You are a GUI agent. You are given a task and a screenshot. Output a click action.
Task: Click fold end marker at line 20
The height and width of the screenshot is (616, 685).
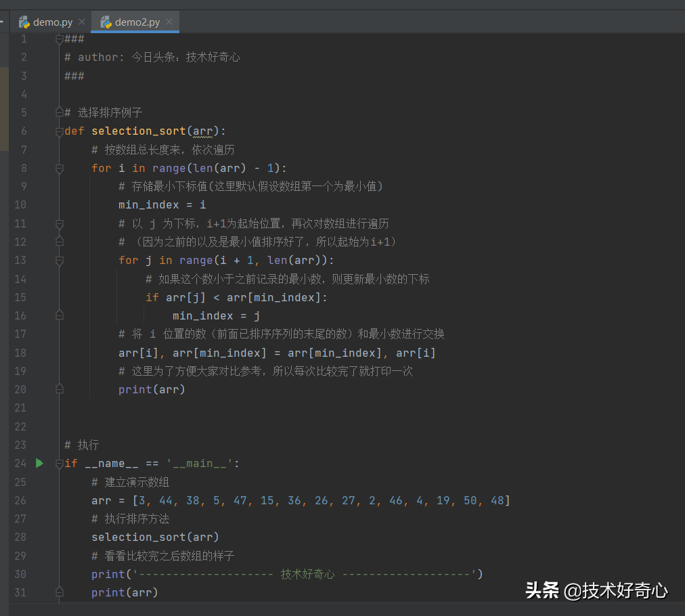(x=60, y=389)
